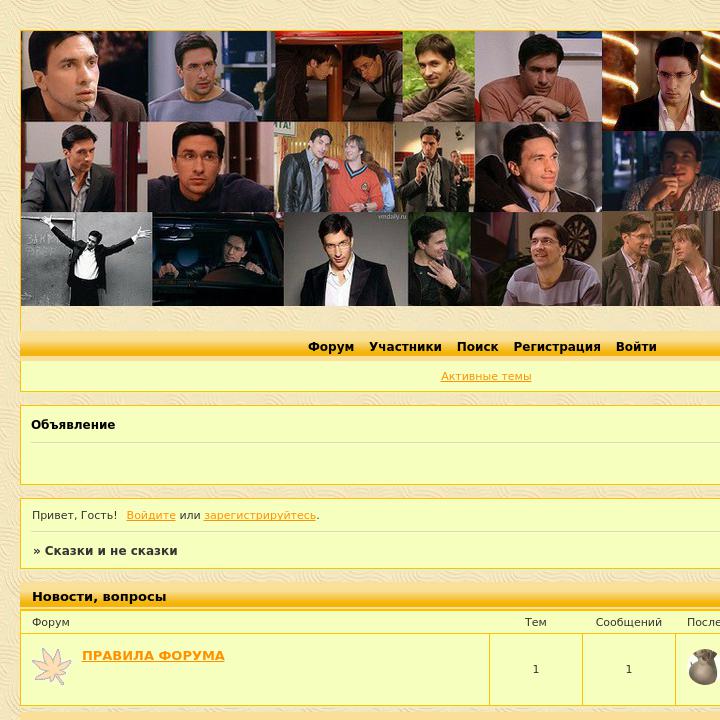The image size is (720, 720).
Task: Click the photo of man driving car
Action: click(x=218, y=259)
